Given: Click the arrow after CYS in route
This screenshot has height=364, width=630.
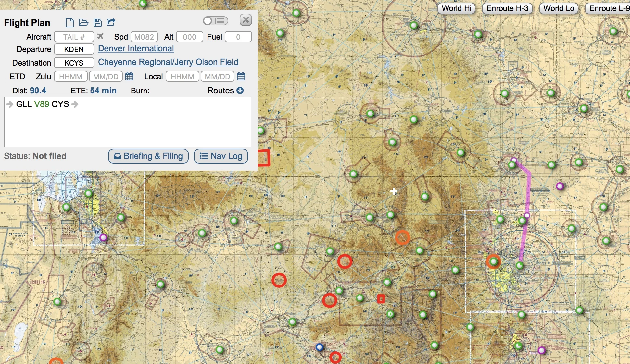Looking at the screenshot, I should point(75,104).
